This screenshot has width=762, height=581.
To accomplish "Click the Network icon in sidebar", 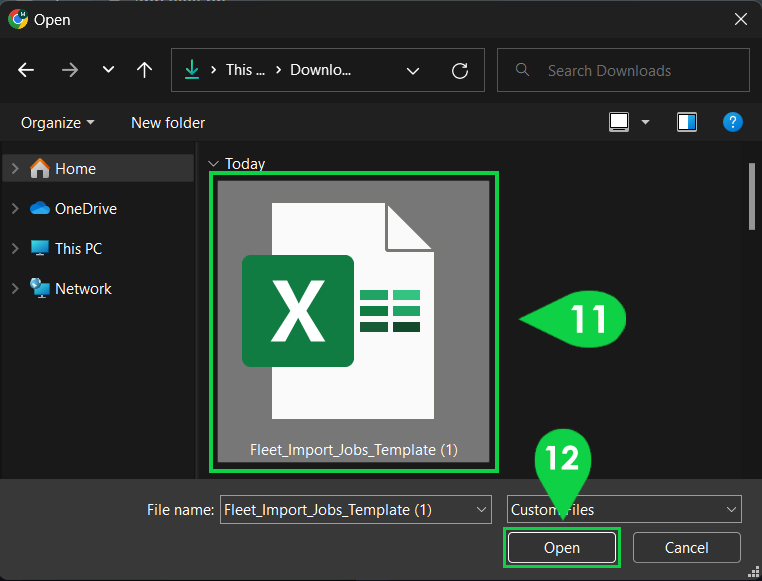I will pyautogui.click(x=40, y=288).
